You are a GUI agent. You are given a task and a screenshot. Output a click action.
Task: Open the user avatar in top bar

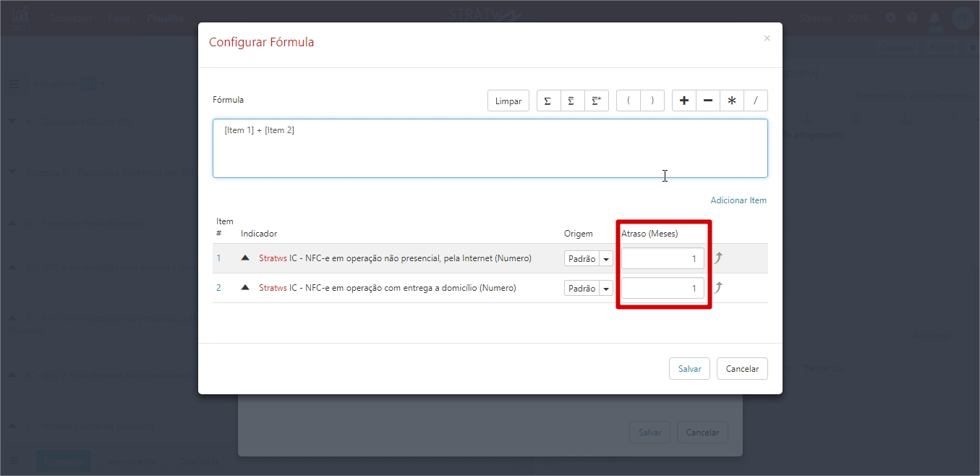(963, 18)
